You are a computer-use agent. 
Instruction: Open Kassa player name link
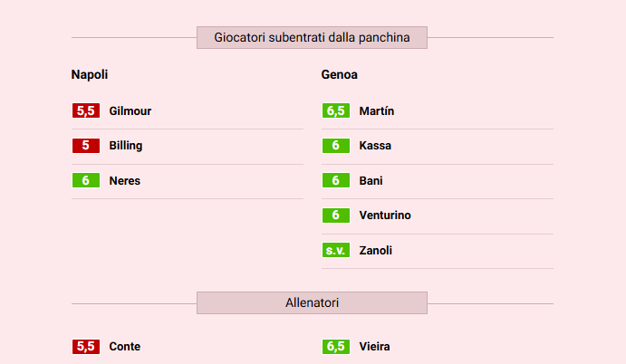[x=375, y=146]
